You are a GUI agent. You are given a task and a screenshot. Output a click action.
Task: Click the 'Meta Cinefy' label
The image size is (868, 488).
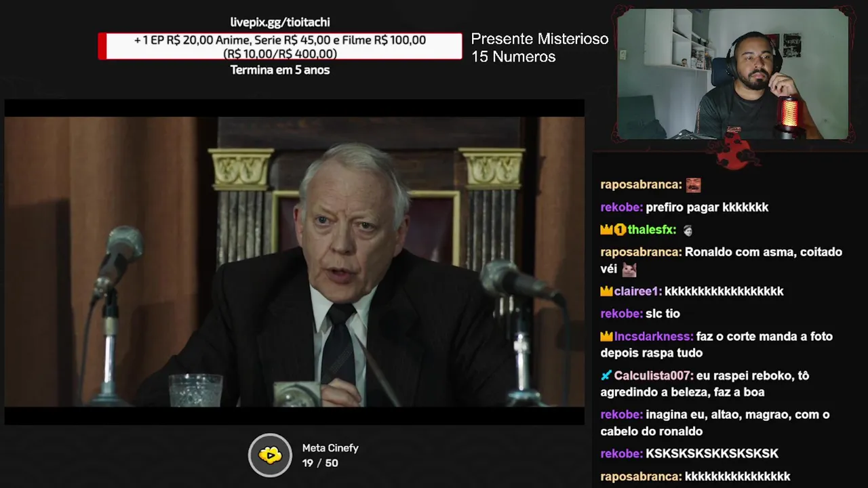[330, 448]
